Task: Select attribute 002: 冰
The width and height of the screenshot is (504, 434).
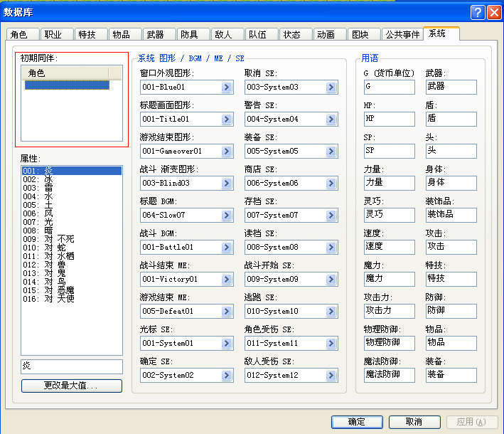Action: (72, 179)
